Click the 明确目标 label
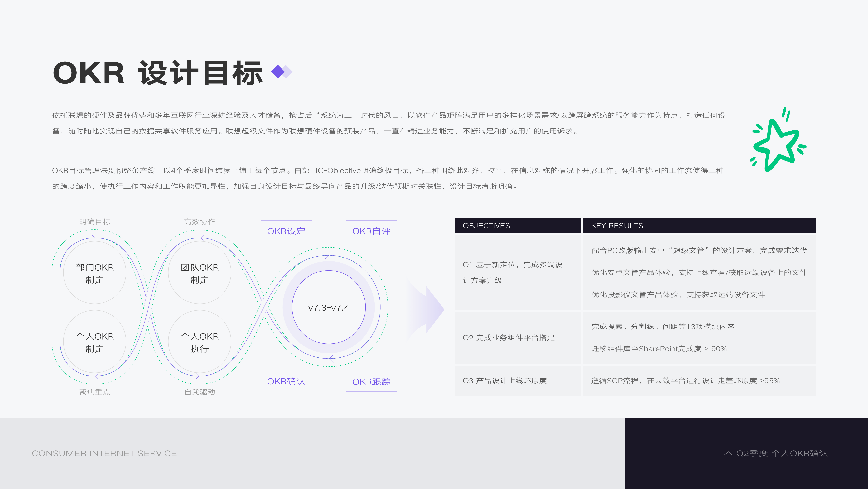The width and height of the screenshot is (868, 489). tap(95, 222)
